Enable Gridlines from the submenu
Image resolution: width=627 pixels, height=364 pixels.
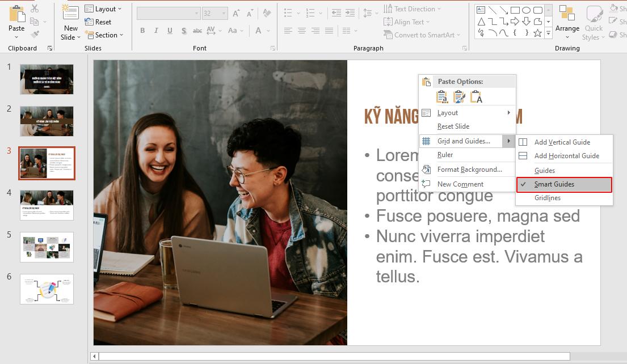[x=548, y=198]
